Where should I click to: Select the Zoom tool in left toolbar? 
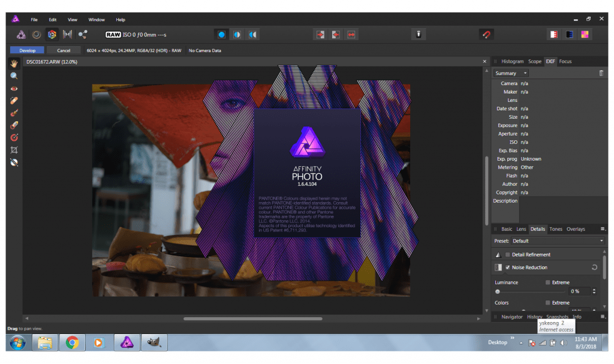tap(14, 76)
